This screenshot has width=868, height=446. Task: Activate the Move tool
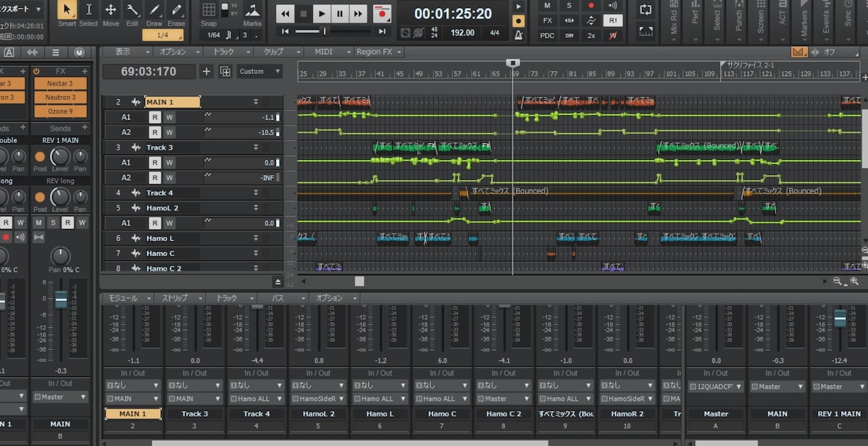(x=111, y=10)
